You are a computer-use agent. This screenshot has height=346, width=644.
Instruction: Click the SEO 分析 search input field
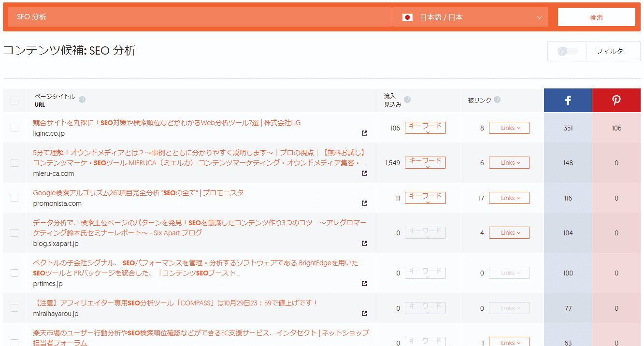pos(200,17)
